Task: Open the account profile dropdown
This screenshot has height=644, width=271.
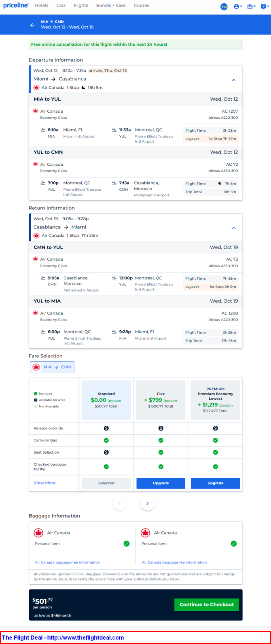Action: tap(238, 6)
